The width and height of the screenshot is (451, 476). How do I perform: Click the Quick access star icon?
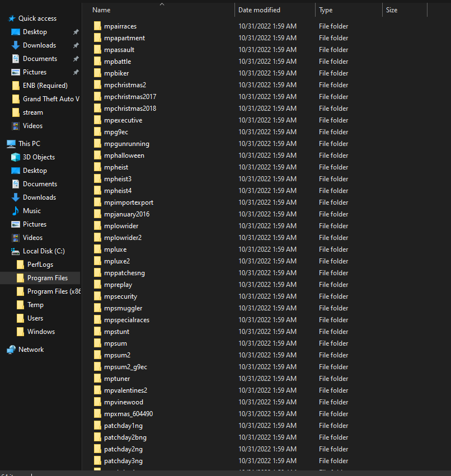[12, 18]
